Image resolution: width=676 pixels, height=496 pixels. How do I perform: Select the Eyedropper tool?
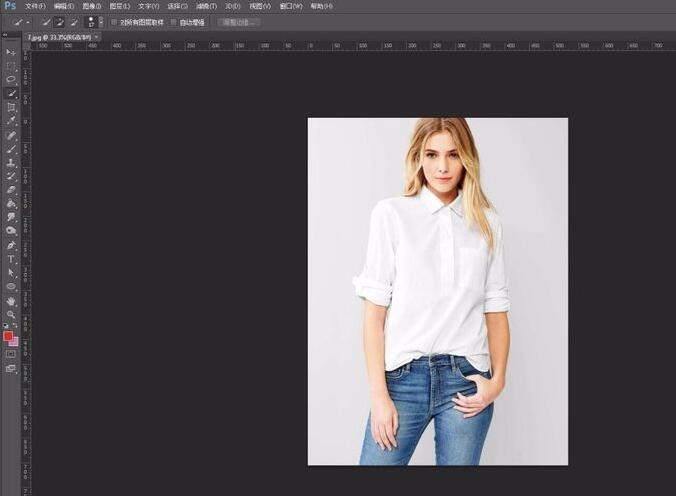coord(11,121)
